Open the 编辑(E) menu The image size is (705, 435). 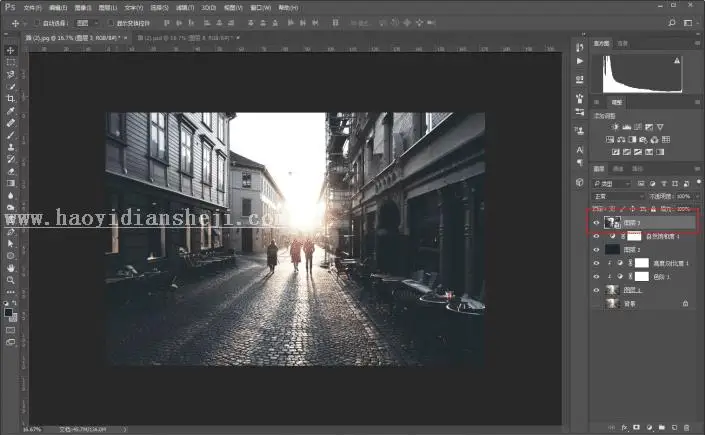point(58,8)
